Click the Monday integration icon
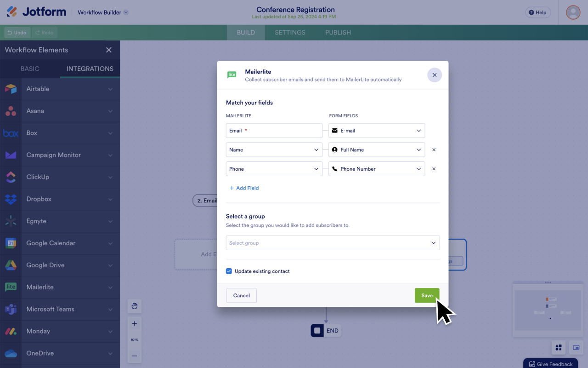This screenshot has width=588, height=368. pyautogui.click(x=11, y=331)
